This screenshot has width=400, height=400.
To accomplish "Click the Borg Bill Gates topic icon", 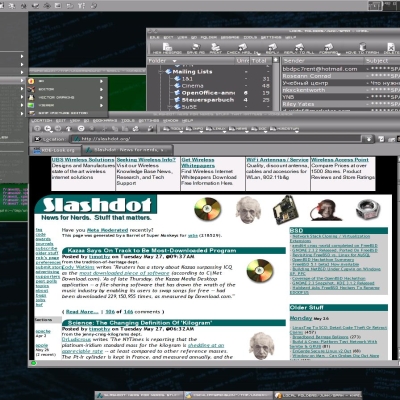I will 326,210.
